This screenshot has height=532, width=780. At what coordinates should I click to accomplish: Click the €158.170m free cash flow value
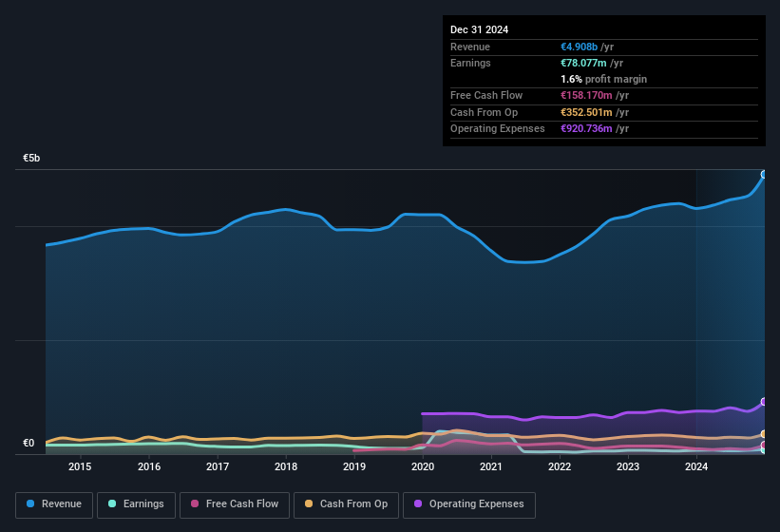click(586, 95)
